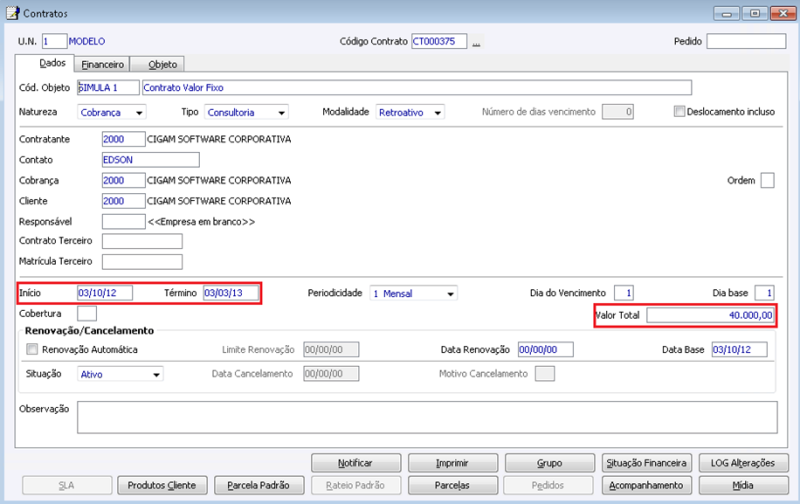Viewport: 800px width, 504px height.
Task: Click the U.N. input field
Action: [x=54, y=41]
